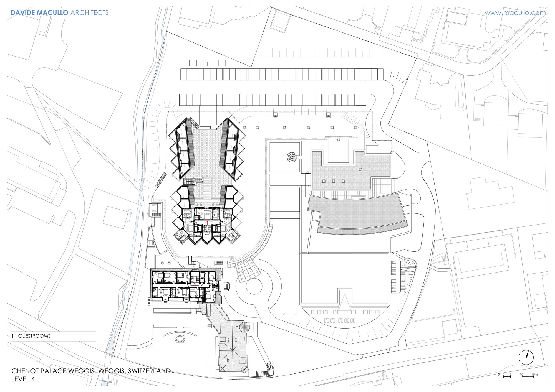Click the red '1' in the upper hexagonal building
The width and height of the screenshot is (555, 392).
[207, 223]
